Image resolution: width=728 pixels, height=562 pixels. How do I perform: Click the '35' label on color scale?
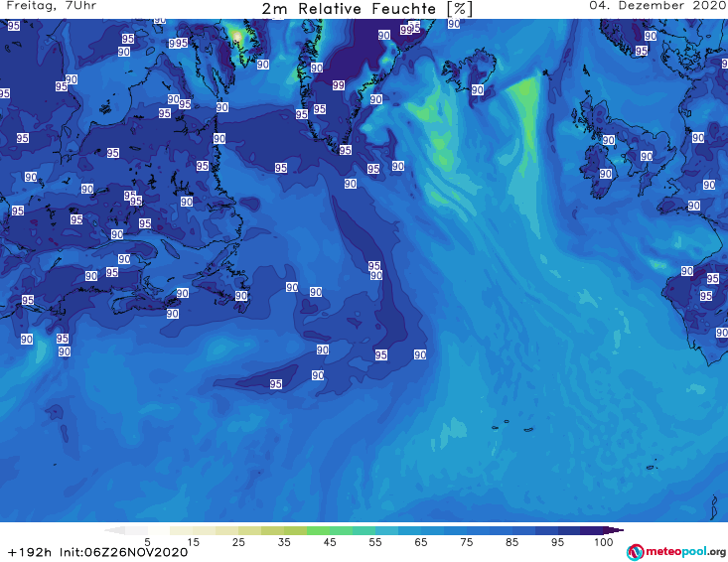click(x=284, y=542)
